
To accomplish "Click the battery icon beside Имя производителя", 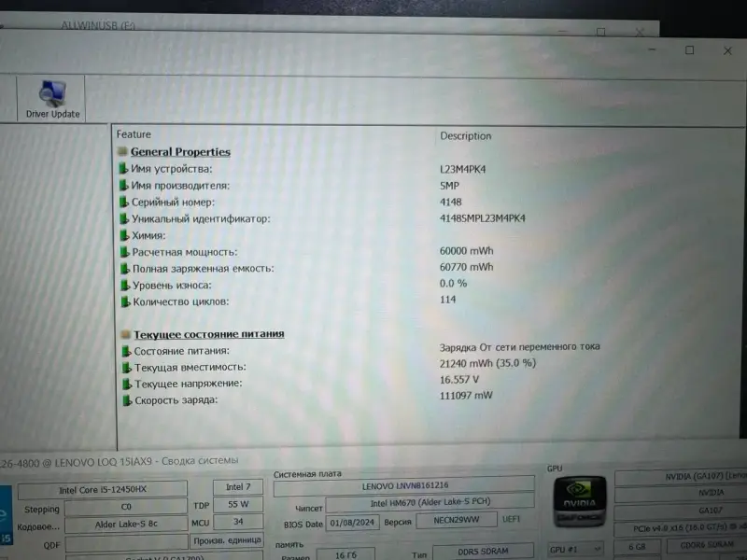I will click(x=123, y=185).
